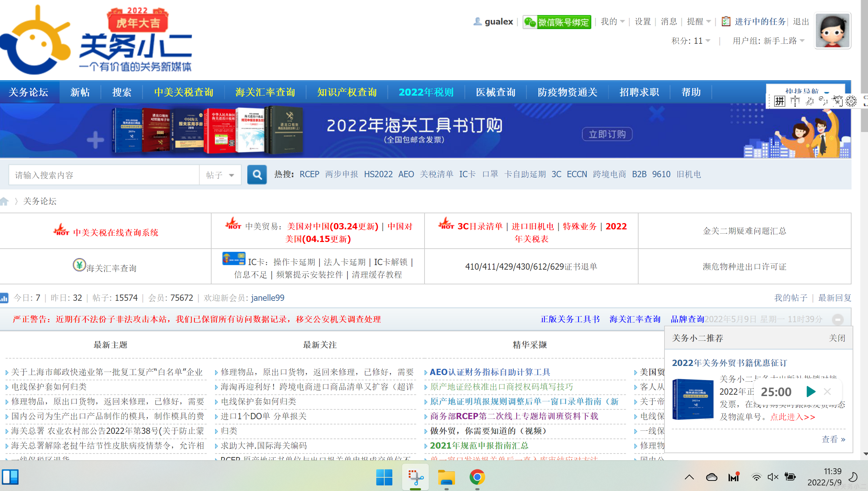Screen dimensions: 868x491
Task: Expand the 提醒 dropdown
Action: pos(699,22)
